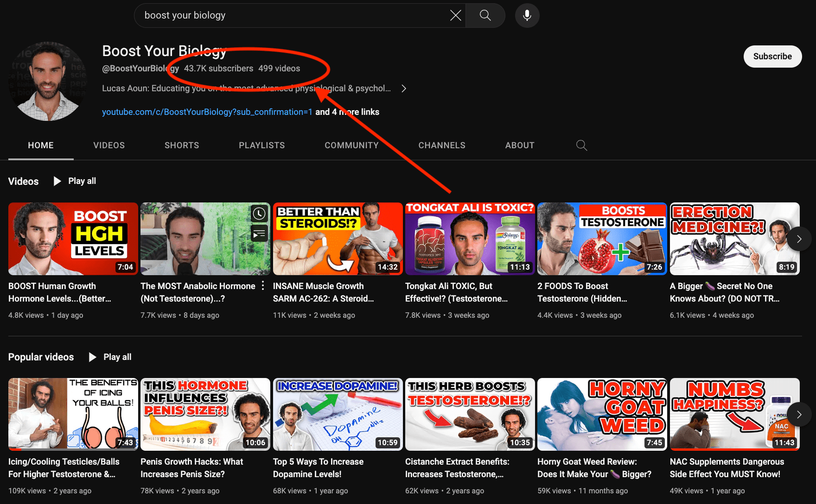Click the Videos Play all triangle icon
Screen dimensions: 816x504
[x=57, y=181]
